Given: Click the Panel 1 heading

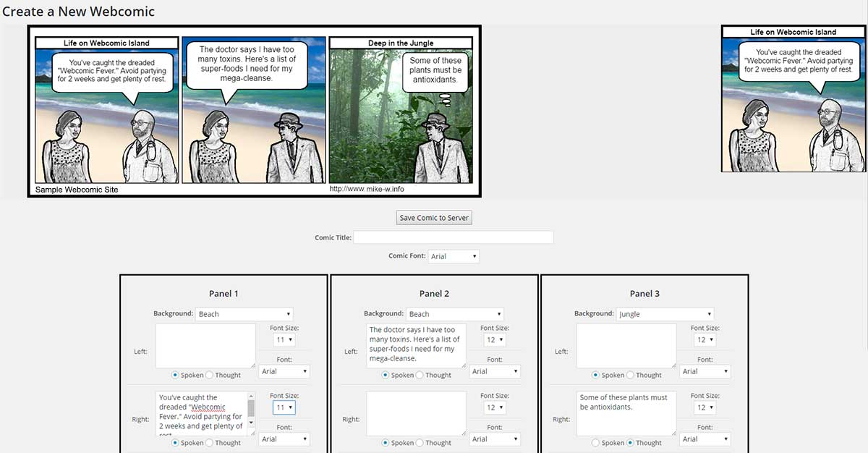Looking at the screenshot, I should point(224,293).
